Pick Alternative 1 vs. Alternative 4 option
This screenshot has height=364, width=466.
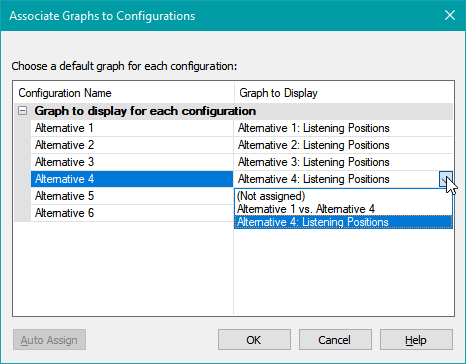(x=343, y=209)
